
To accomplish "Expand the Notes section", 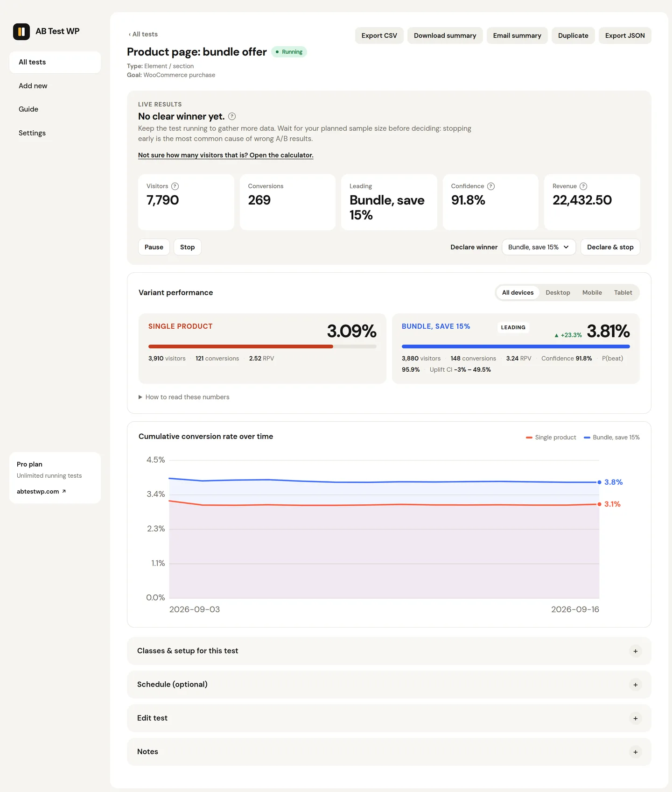I will tap(389, 752).
